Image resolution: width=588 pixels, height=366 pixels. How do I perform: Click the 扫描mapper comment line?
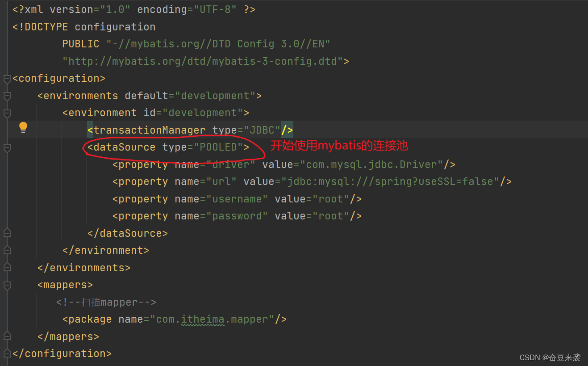coord(106,302)
